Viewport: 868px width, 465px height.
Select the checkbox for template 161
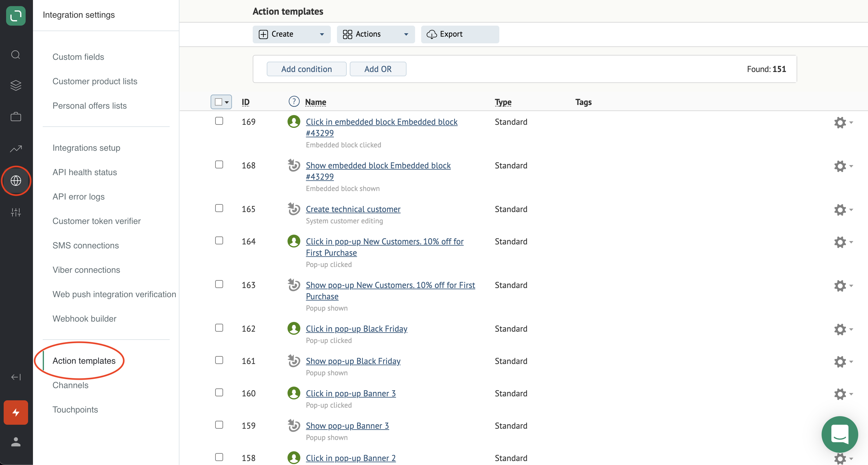click(219, 360)
